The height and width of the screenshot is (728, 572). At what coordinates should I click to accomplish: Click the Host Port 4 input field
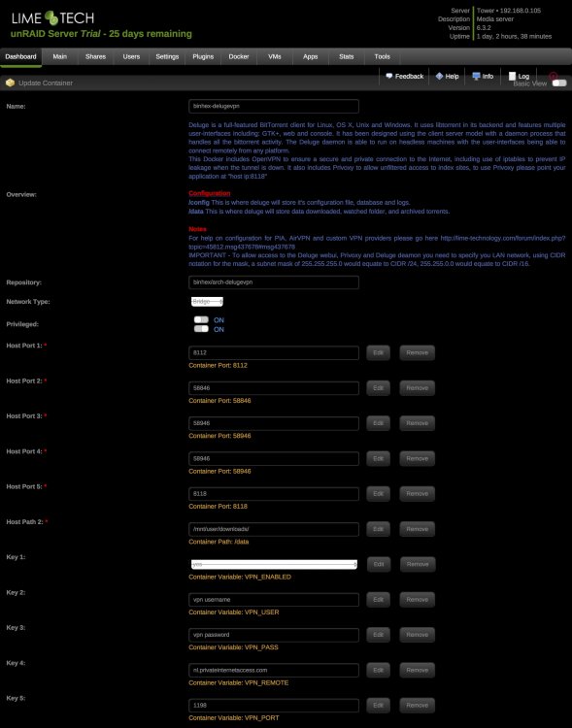[x=274, y=459]
